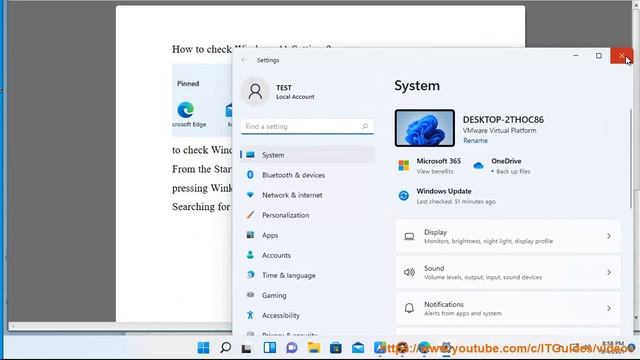Open the Mail app on the taskbar
Screen dimensions: 640x360
tap(358, 348)
